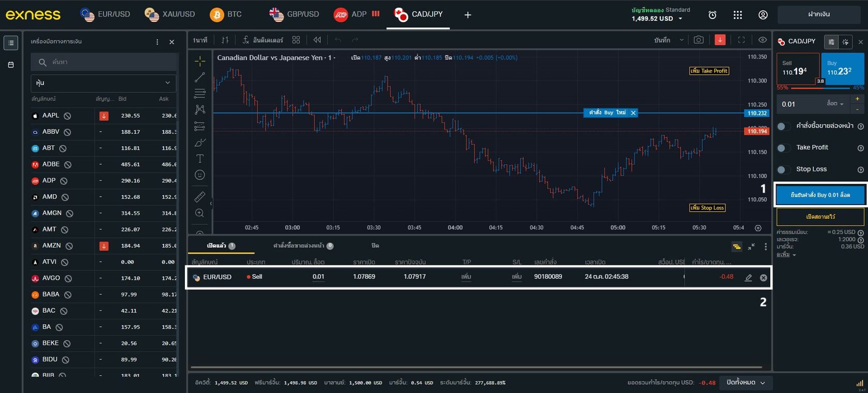Take a chart snapshot with camera icon

(699, 40)
